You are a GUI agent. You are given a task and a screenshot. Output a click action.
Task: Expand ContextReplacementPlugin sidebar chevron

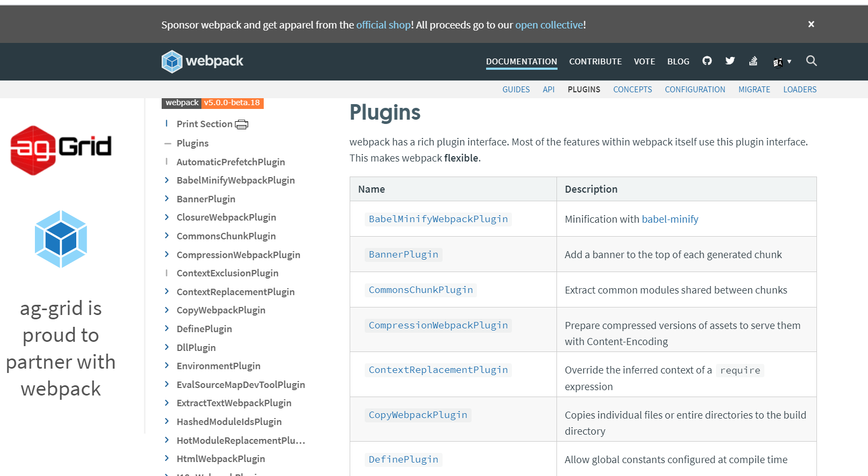pos(167,291)
